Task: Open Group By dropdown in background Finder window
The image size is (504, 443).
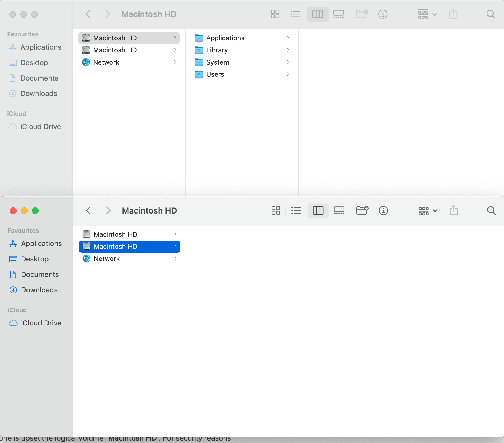Action: point(427,14)
